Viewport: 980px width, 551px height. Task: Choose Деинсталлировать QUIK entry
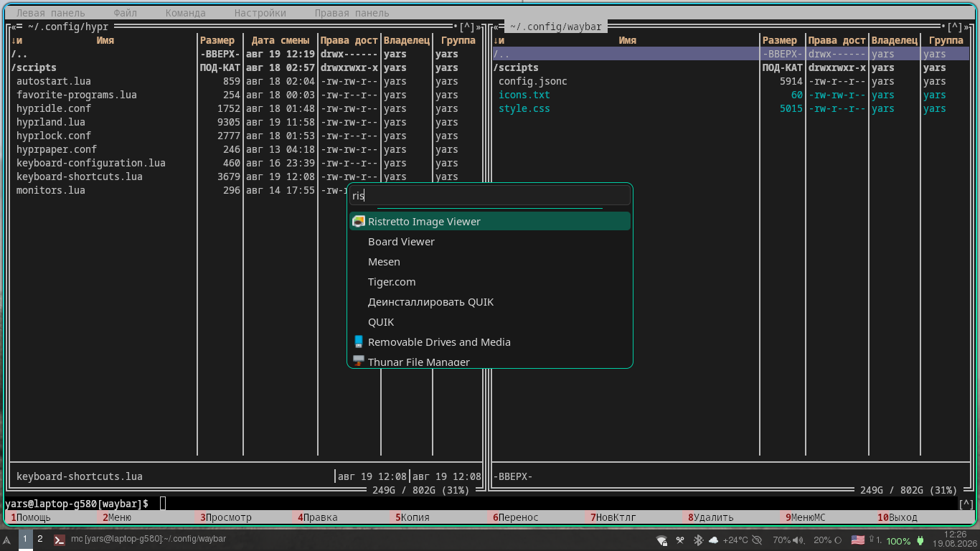coord(490,302)
